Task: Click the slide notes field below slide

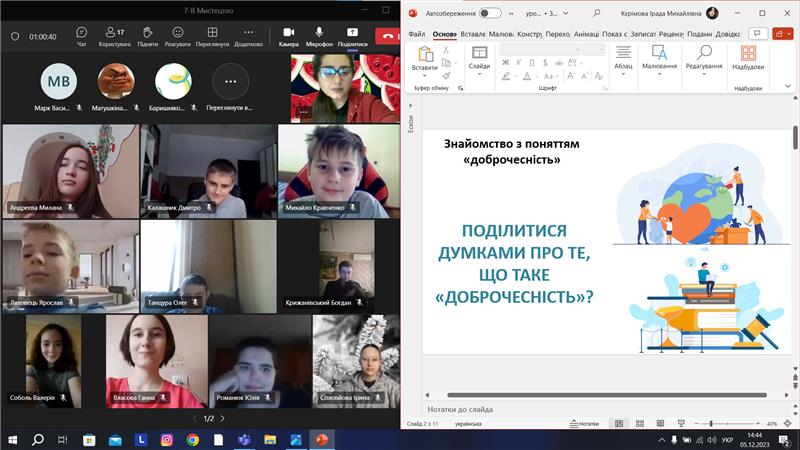Action: coord(600,409)
